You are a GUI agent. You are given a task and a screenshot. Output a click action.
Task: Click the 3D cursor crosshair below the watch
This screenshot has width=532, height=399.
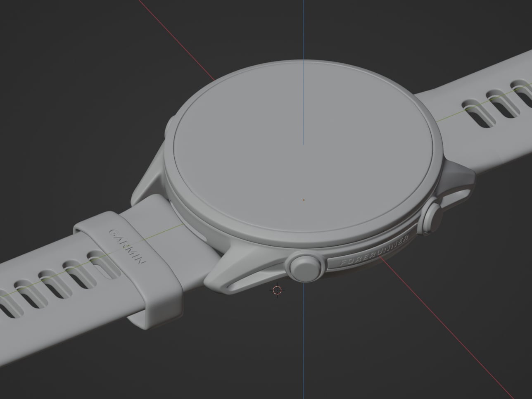(x=277, y=290)
